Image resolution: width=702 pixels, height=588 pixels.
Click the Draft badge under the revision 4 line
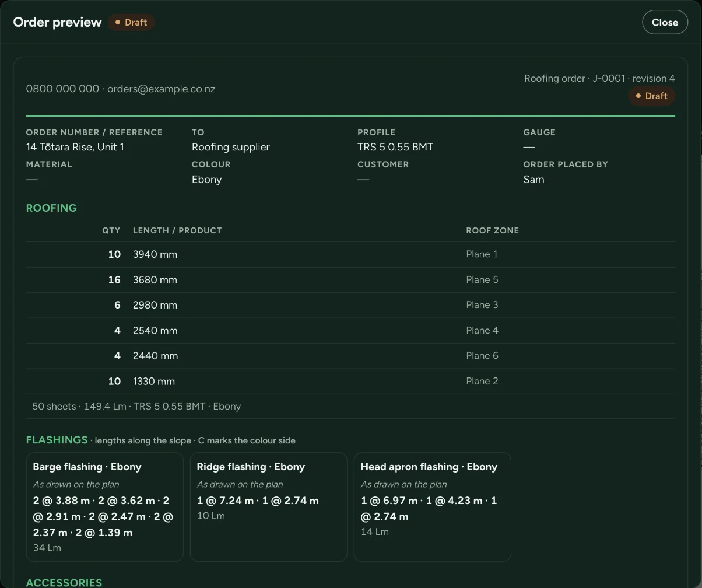pos(652,96)
